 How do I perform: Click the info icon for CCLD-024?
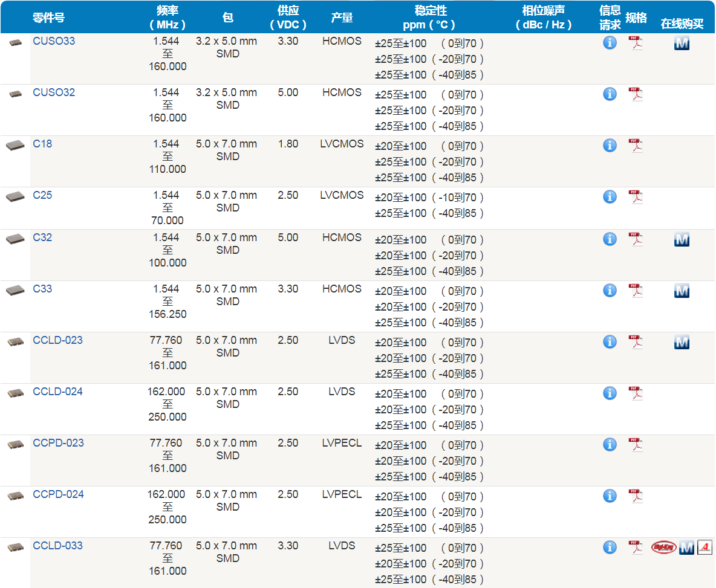click(x=610, y=393)
